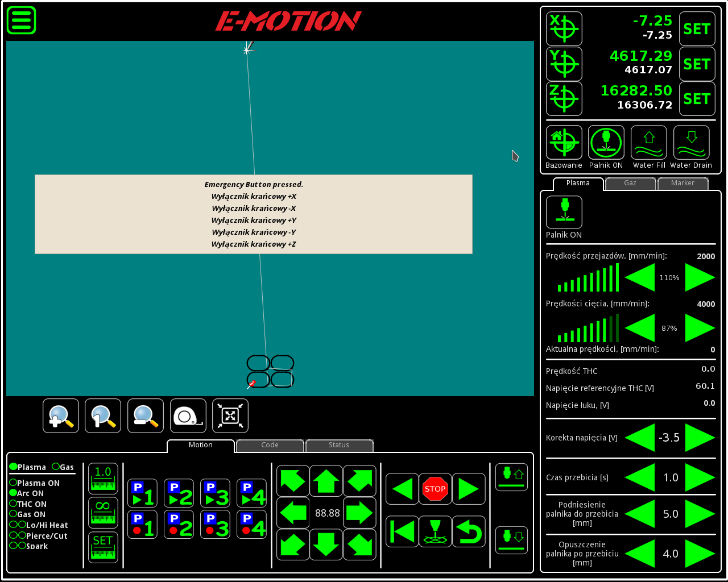Click the tape measure tool icon
Viewport: 728px width, 582px height.
tap(188, 416)
